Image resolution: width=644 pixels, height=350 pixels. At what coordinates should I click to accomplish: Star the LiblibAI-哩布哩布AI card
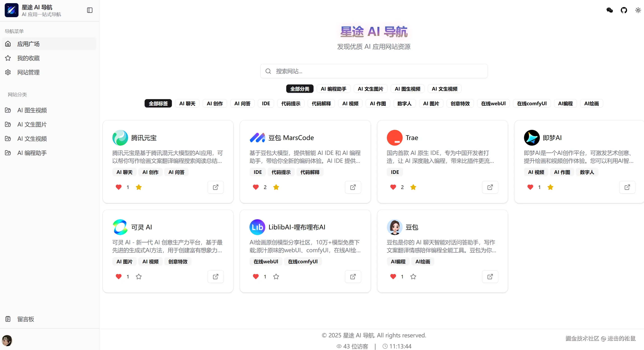point(276,276)
